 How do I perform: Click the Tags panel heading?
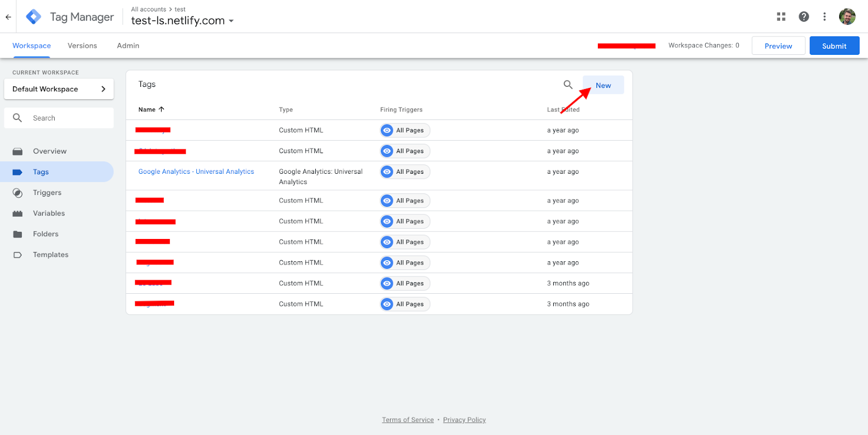(147, 84)
